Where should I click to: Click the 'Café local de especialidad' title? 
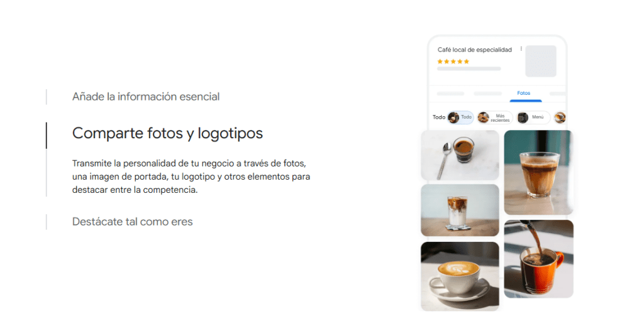475,50
